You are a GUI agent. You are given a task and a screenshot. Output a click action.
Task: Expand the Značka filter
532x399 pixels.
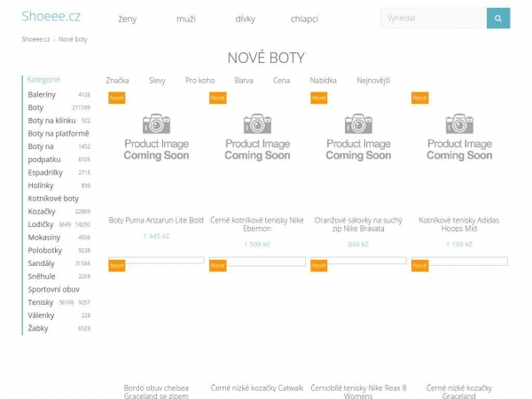pyautogui.click(x=117, y=81)
